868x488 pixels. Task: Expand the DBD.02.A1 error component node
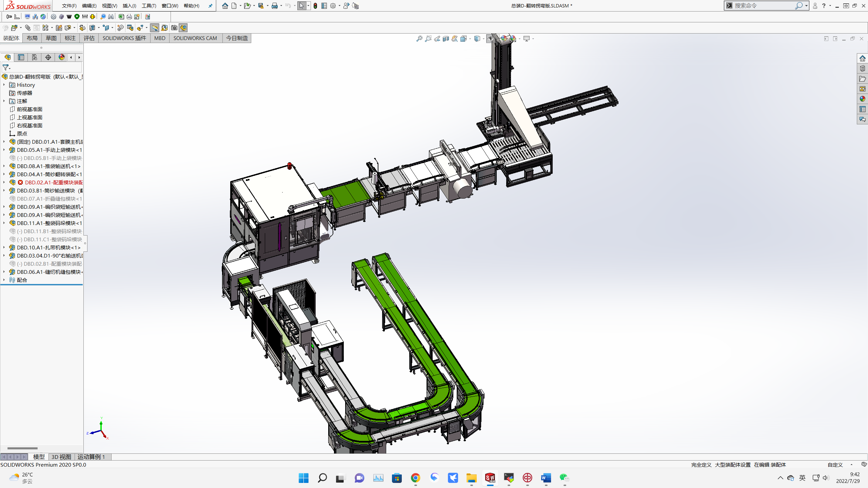point(4,182)
